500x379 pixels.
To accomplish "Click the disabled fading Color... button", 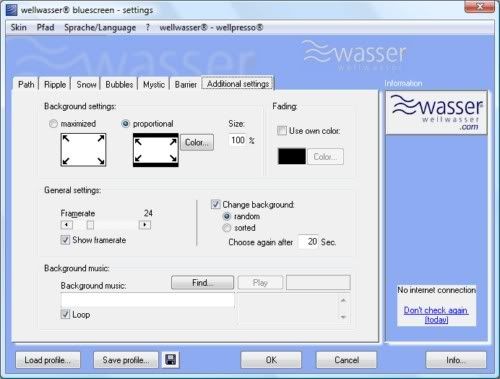I will point(325,156).
